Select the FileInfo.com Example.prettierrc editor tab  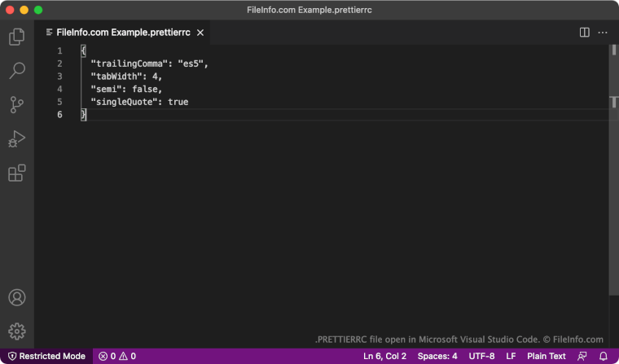point(122,33)
